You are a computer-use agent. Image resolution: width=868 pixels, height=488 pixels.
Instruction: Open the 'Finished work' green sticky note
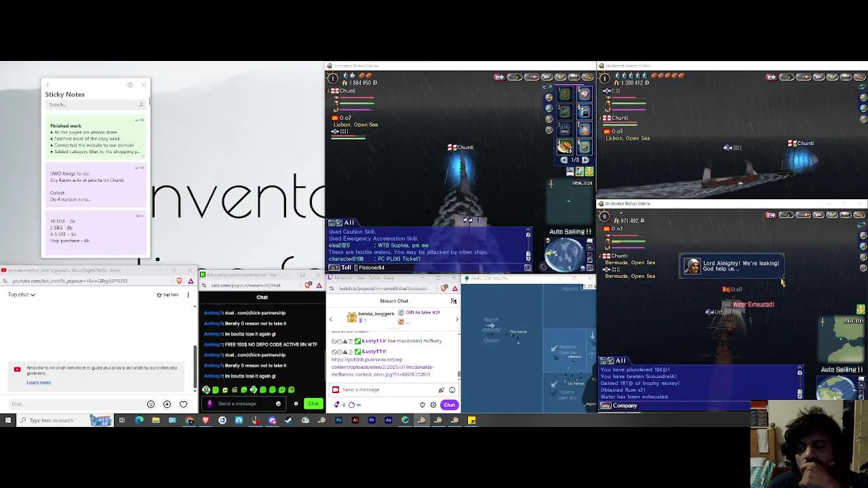point(96,138)
